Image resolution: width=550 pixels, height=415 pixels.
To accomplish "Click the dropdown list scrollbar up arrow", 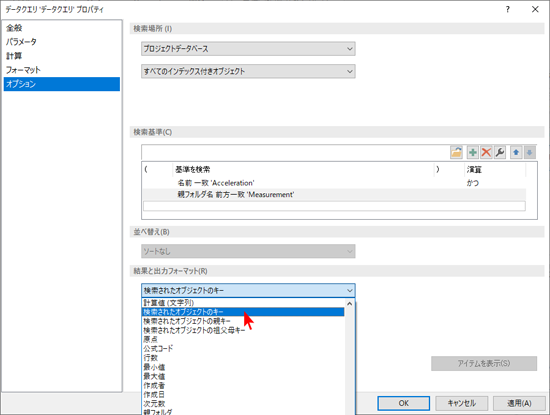I will (x=350, y=303).
